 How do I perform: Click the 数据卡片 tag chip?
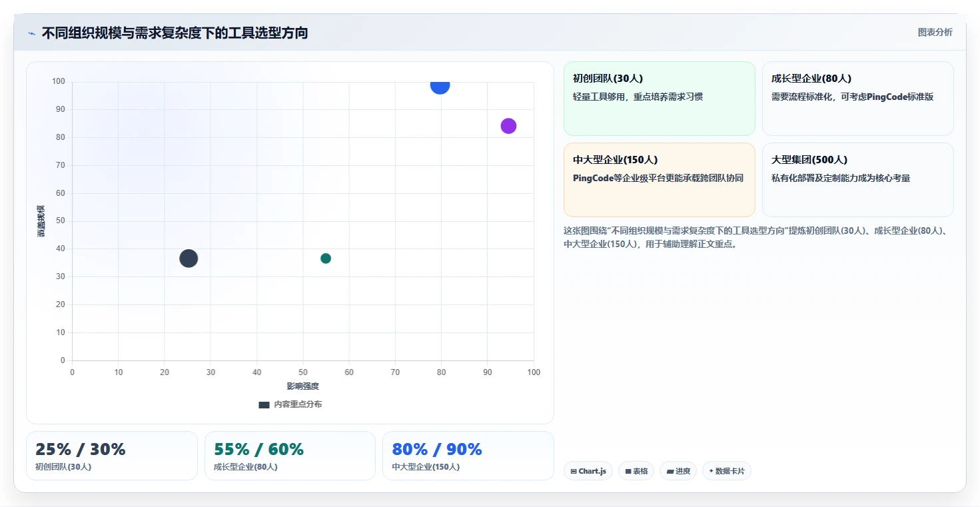pyautogui.click(x=727, y=471)
